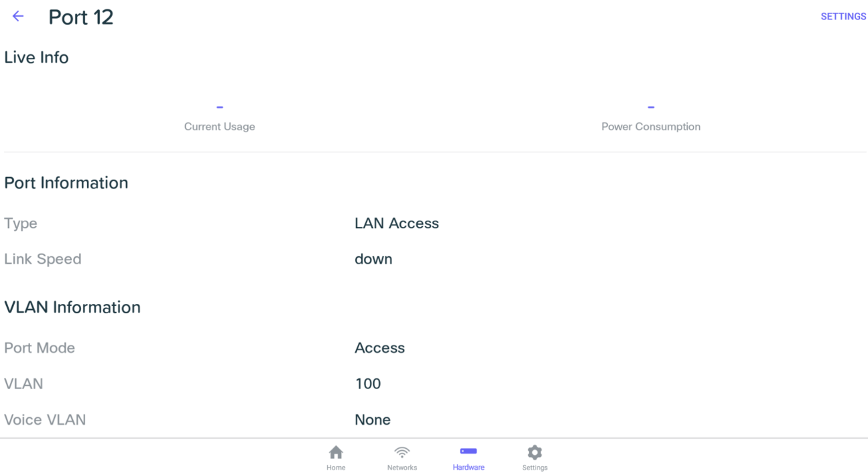Tap the Current Usage dash indicator
The height and width of the screenshot is (473, 868).
click(219, 106)
